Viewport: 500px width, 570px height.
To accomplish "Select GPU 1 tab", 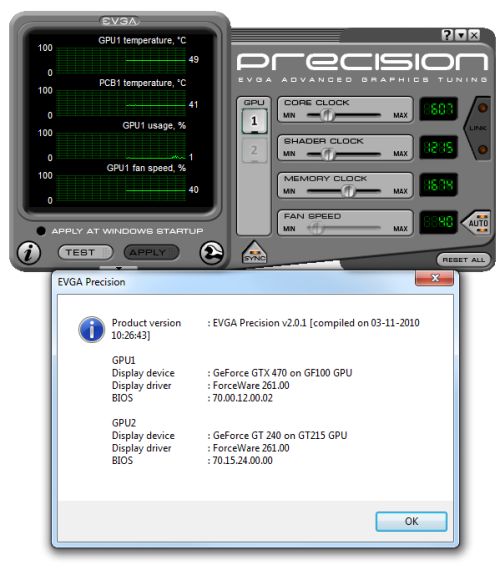I will point(254,121).
